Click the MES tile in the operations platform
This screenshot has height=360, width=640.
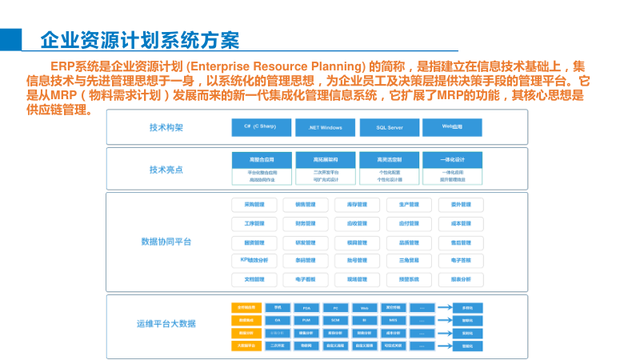[x=393, y=320]
